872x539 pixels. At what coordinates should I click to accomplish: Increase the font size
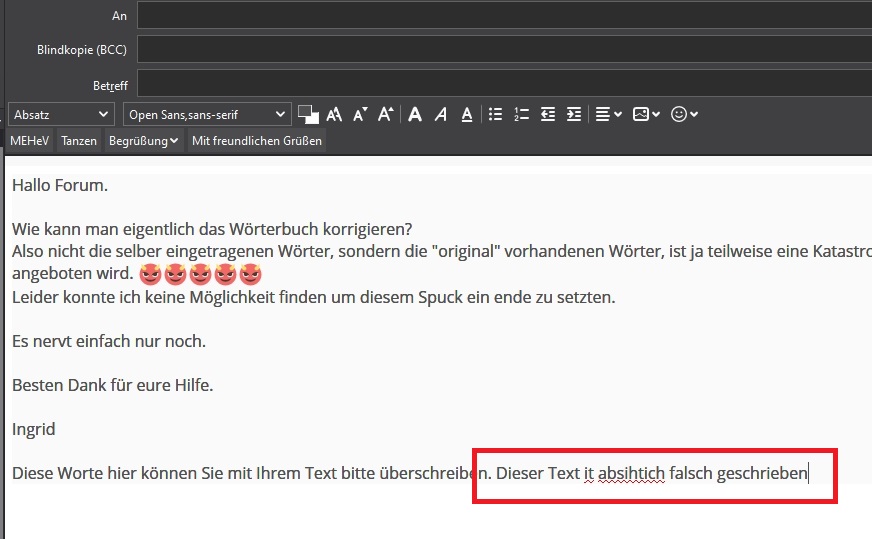[x=385, y=115]
